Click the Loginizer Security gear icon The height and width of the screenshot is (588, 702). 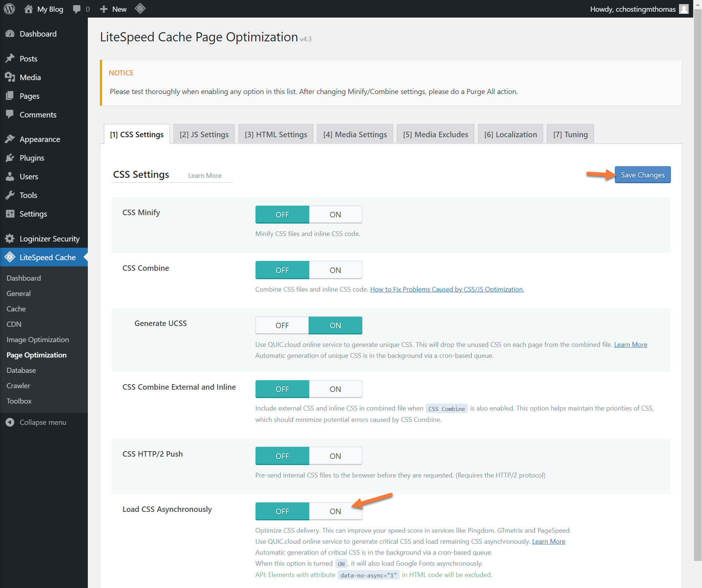coord(10,239)
